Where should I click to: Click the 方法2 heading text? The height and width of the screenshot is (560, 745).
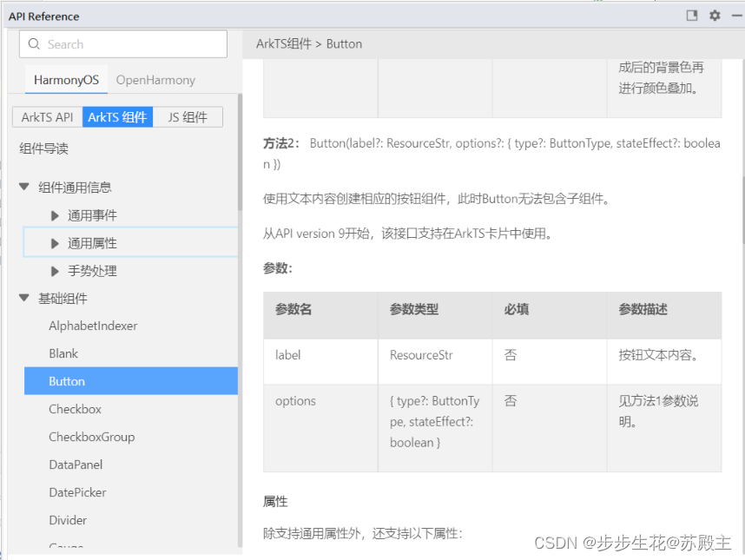click(281, 143)
